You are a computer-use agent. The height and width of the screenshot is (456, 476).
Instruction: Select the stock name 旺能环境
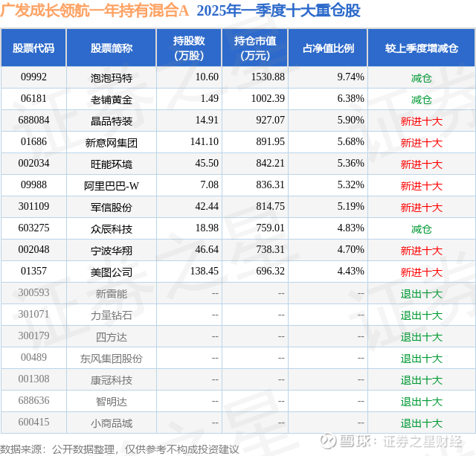click(112, 164)
